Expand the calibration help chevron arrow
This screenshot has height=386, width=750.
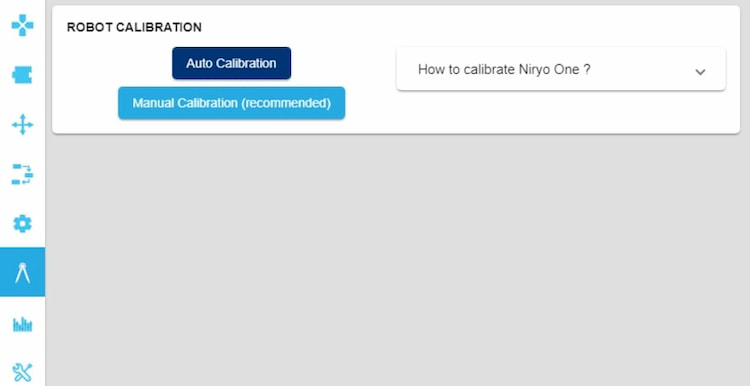(x=700, y=72)
